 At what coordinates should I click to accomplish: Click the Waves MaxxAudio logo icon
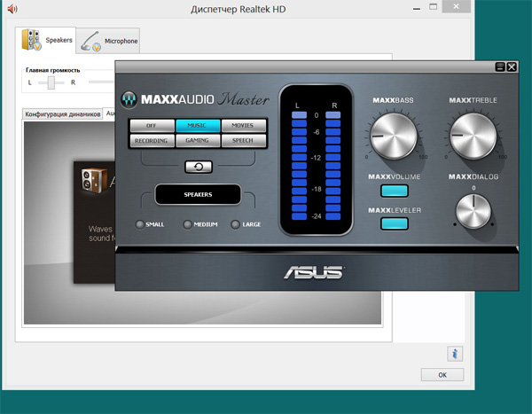click(x=129, y=98)
